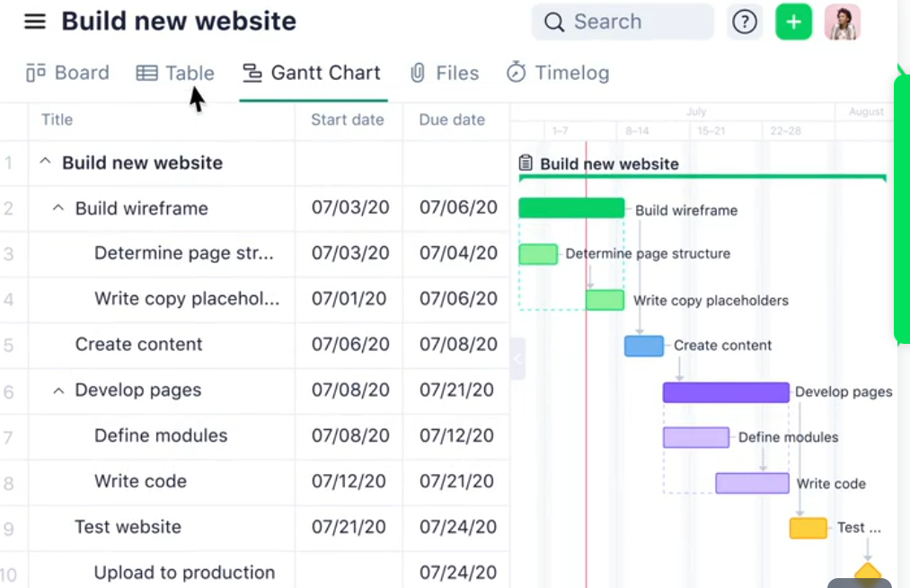910x588 pixels.
Task: Click the green plus to create something new
Action: 793,22
